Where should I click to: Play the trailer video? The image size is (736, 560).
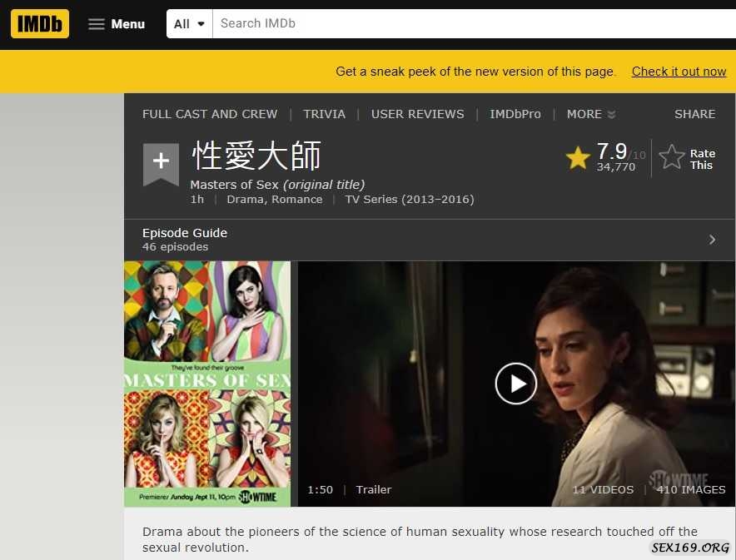pyautogui.click(x=515, y=384)
